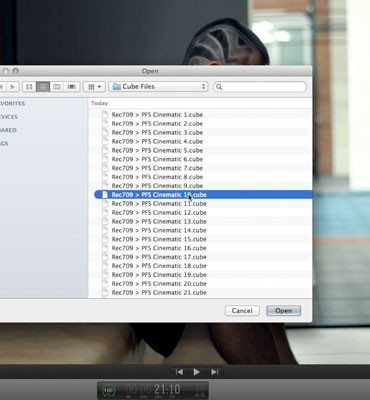The image size is (370, 400).
Task: Switch to cover flow view
Action: click(72, 87)
